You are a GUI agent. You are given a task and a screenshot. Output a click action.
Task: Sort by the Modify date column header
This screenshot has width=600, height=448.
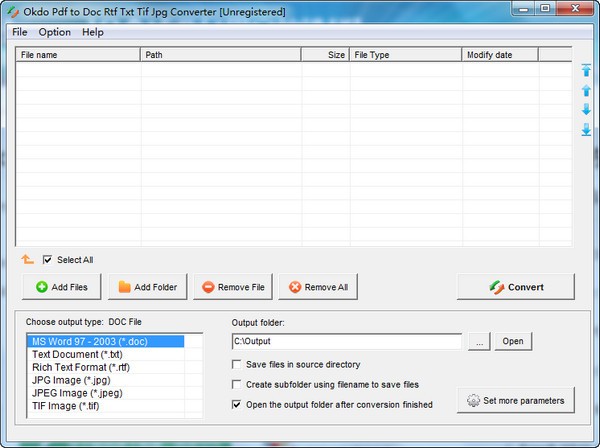pyautogui.click(x=500, y=55)
